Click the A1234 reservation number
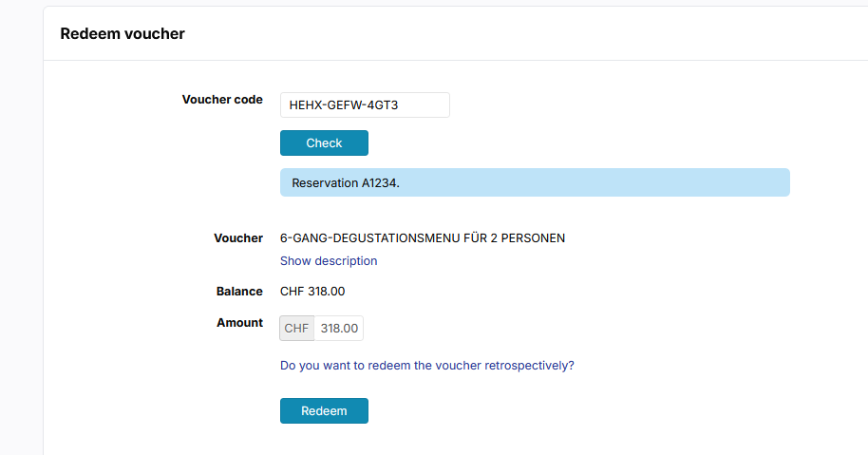The height and width of the screenshot is (455, 868). (x=380, y=182)
